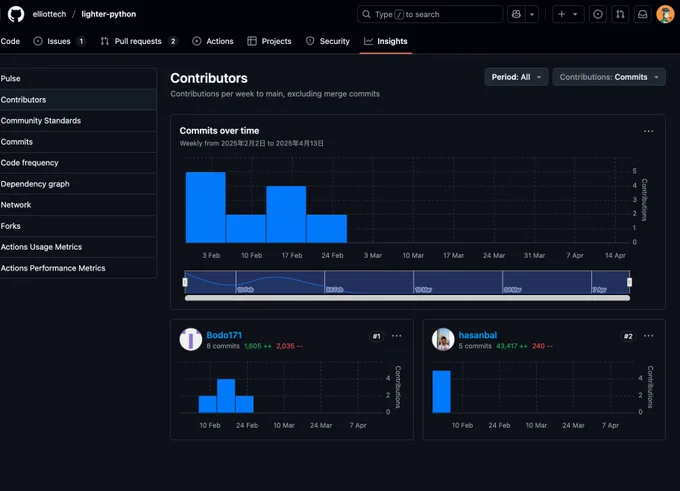
Task: Open Actions Usage Metrics sidebar item
Action: point(78,247)
